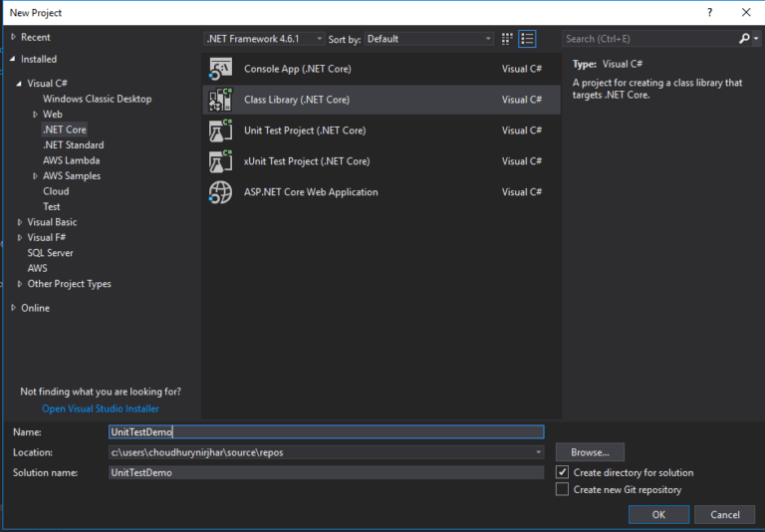765x532 pixels.
Task: Select the .NET Standard category
Action: [x=73, y=145]
